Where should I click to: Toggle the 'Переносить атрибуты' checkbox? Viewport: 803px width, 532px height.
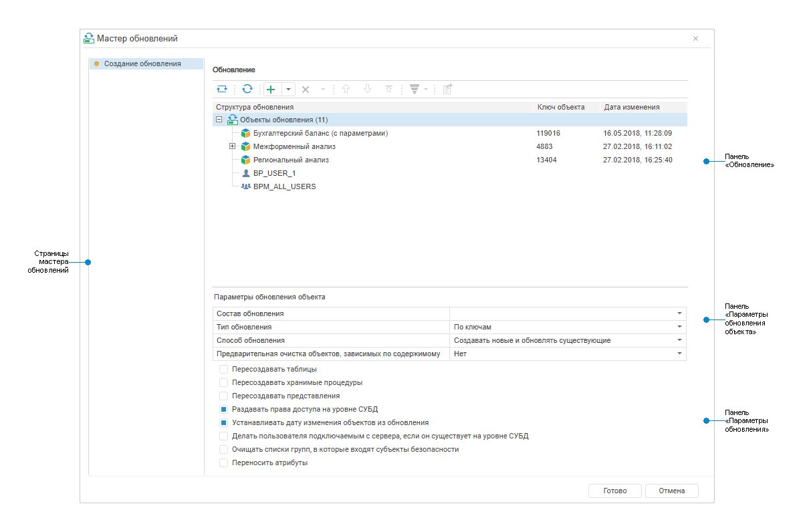(x=224, y=462)
